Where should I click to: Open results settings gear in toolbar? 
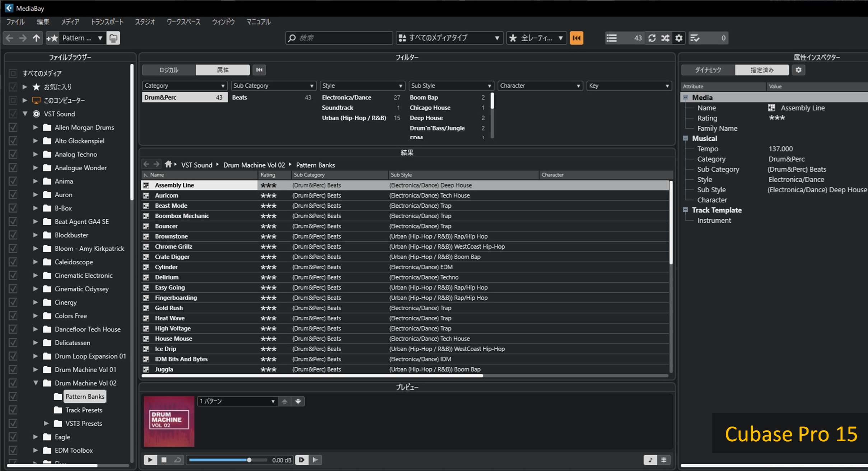678,38
